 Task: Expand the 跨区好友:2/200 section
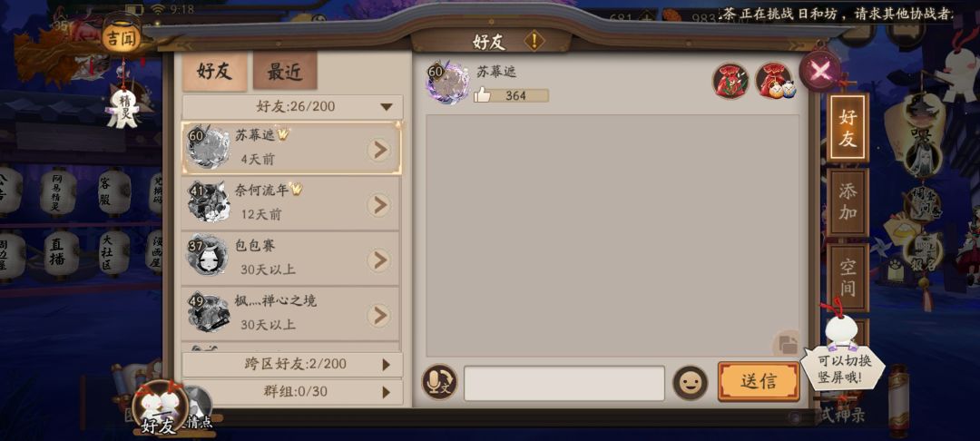click(x=292, y=364)
